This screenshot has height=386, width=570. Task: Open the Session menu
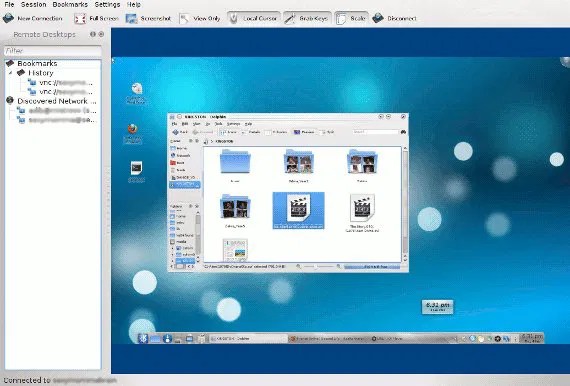coord(33,4)
